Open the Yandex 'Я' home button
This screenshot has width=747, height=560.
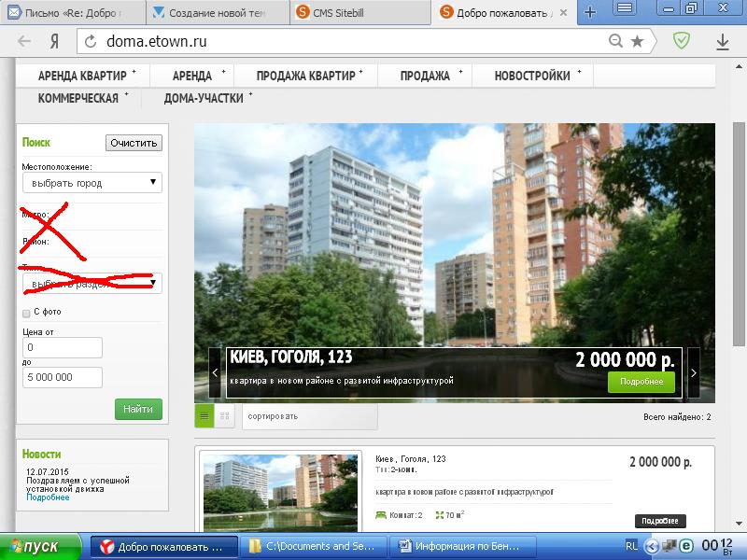click(55, 41)
